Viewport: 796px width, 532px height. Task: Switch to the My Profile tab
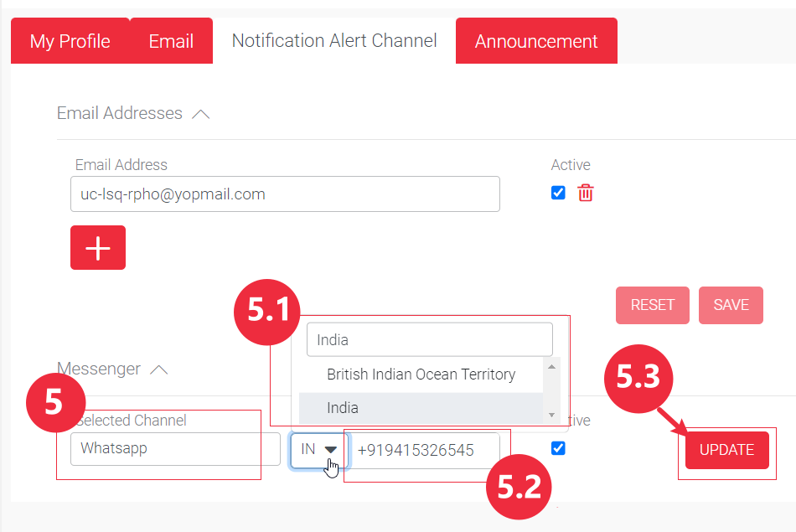pos(70,41)
